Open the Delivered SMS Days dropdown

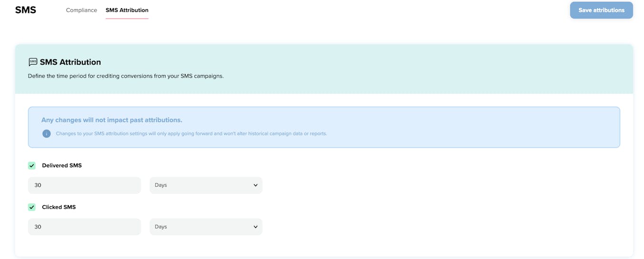pyautogui.click(x=206, y=185)
